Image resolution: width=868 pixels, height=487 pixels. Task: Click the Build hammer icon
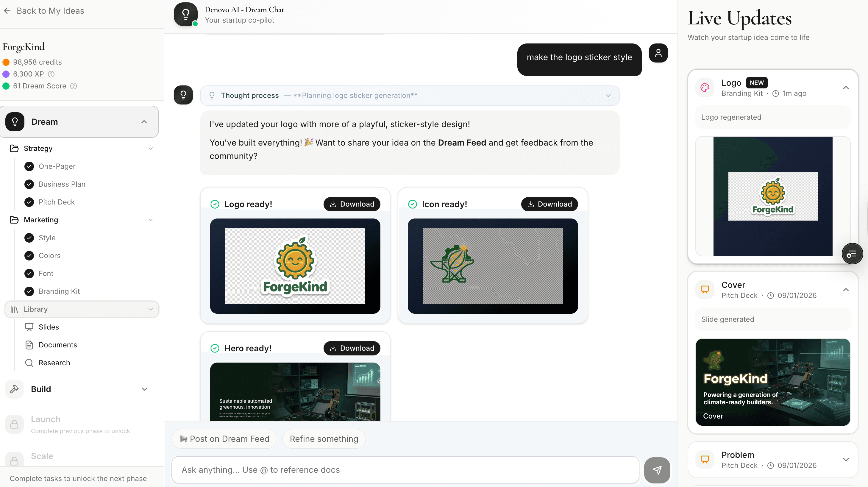(14, 389)
